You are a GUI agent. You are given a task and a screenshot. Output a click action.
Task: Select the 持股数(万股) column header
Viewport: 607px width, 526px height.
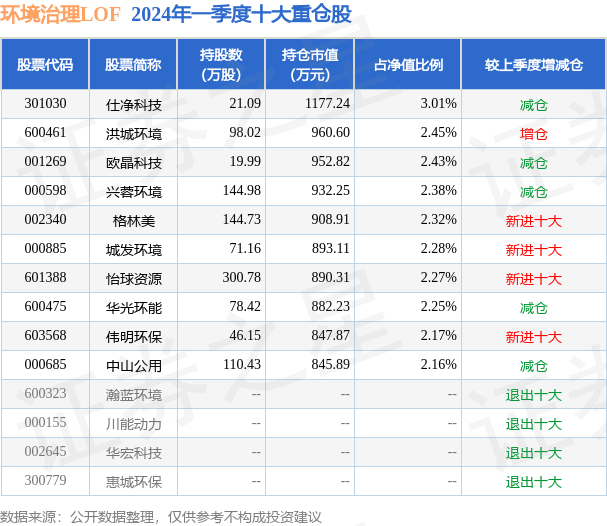coord(221,65)
